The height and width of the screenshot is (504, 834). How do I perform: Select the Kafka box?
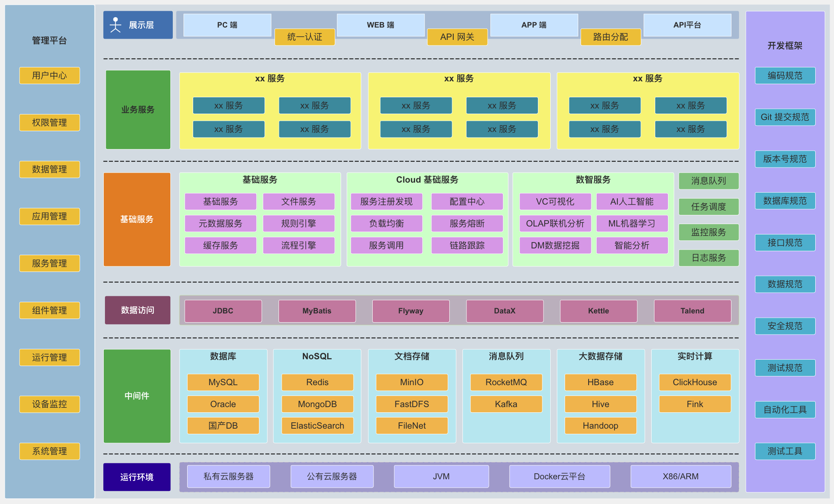coord(506,404)
